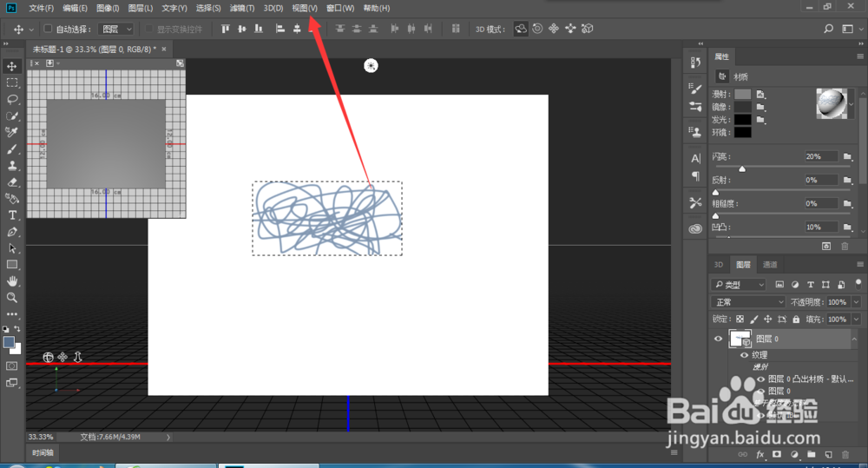Collapse 图层 0 layer effects arrow
The height and width of the screenshot is (468, 868).
[854, 339]
